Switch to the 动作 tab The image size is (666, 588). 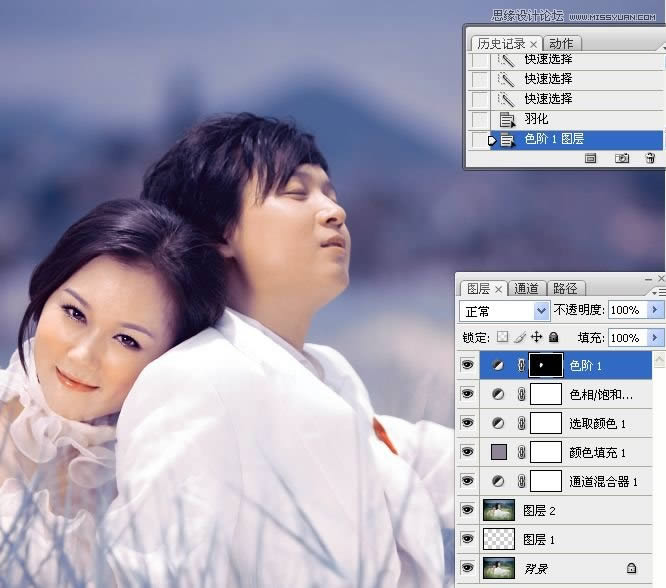coord(562,44)
